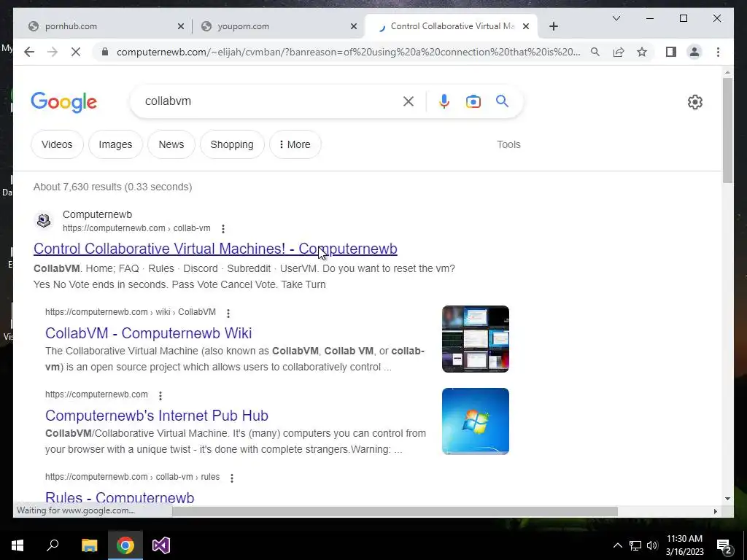Open Google quick settings gear
Viewport: 747px width, 560px height.
click(695, 102)
